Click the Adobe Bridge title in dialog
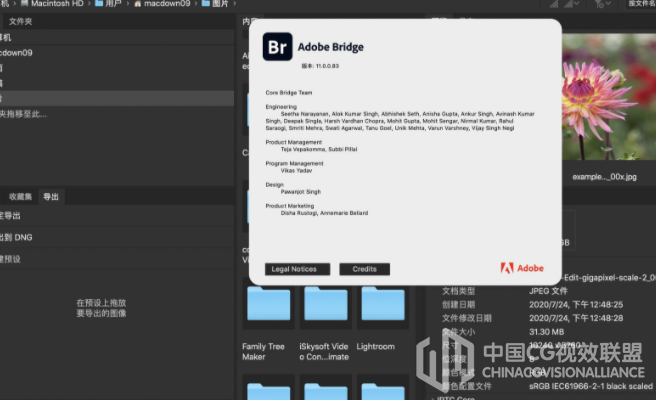The image size is (656, 400). (331, 47)
